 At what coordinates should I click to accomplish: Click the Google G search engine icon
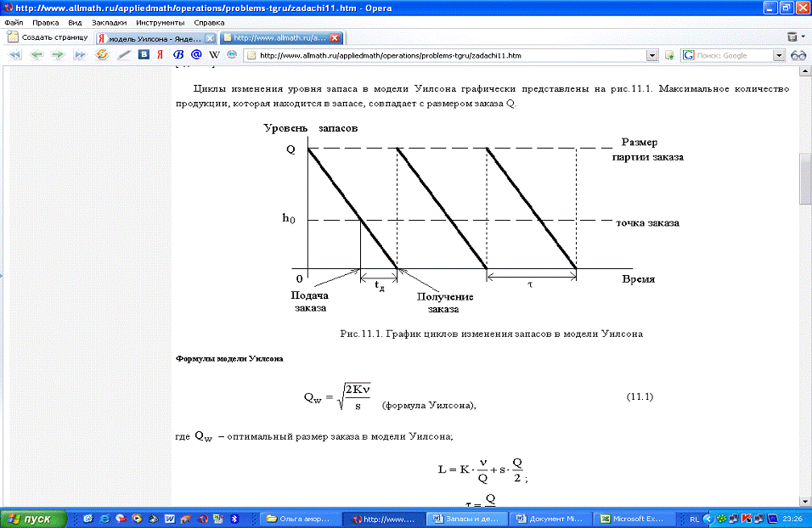coord(688,55)
